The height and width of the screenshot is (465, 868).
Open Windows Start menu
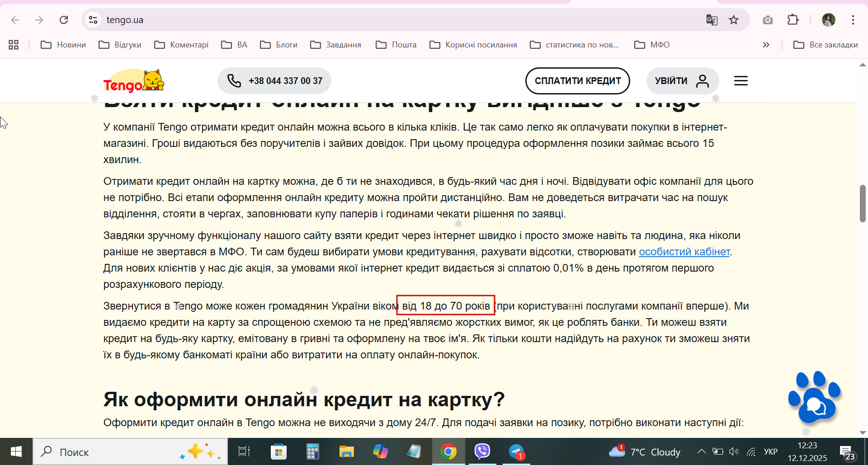point(16,451)
